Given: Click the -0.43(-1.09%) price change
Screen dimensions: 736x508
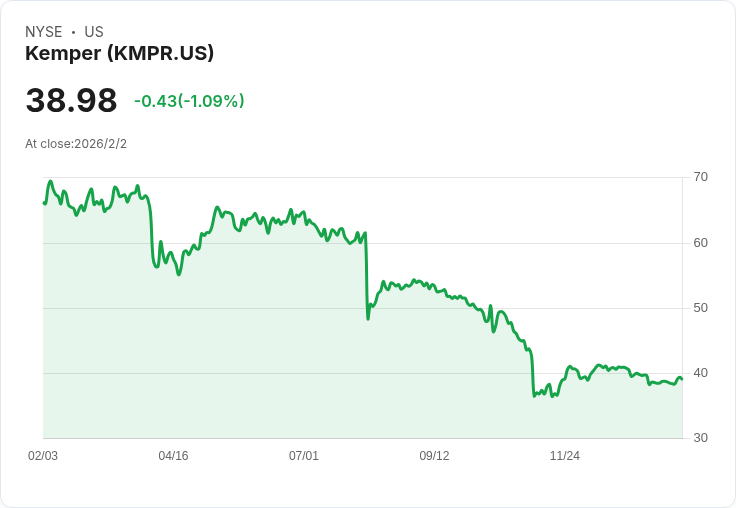Looking at the screenshot, I should (189, 101).
